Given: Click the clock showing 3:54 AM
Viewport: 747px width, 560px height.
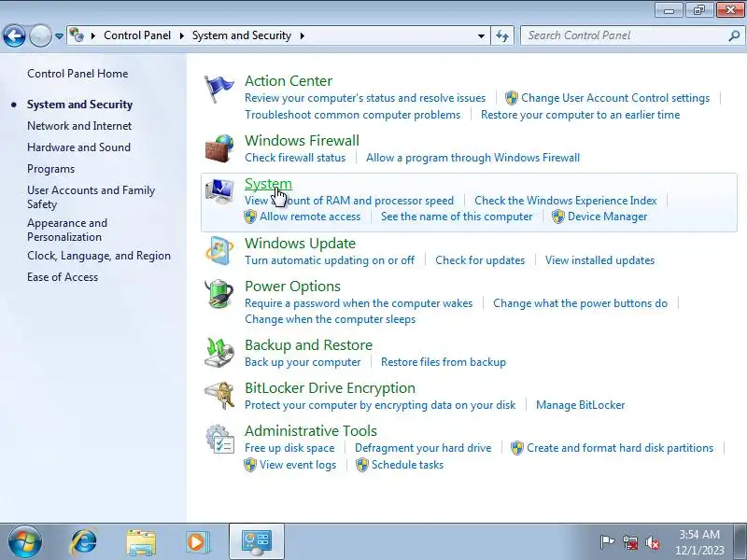Looking at the screenshot, I should click(x=698, y=535).
